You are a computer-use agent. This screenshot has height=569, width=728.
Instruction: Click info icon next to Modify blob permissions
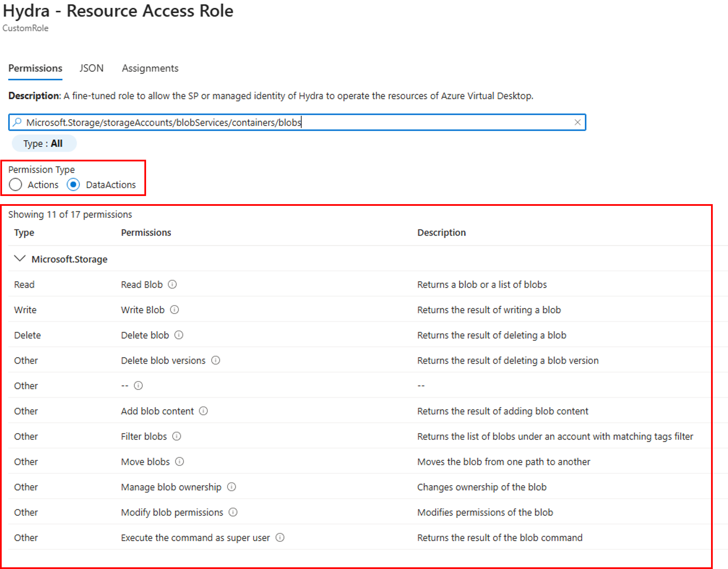point(233,512)
